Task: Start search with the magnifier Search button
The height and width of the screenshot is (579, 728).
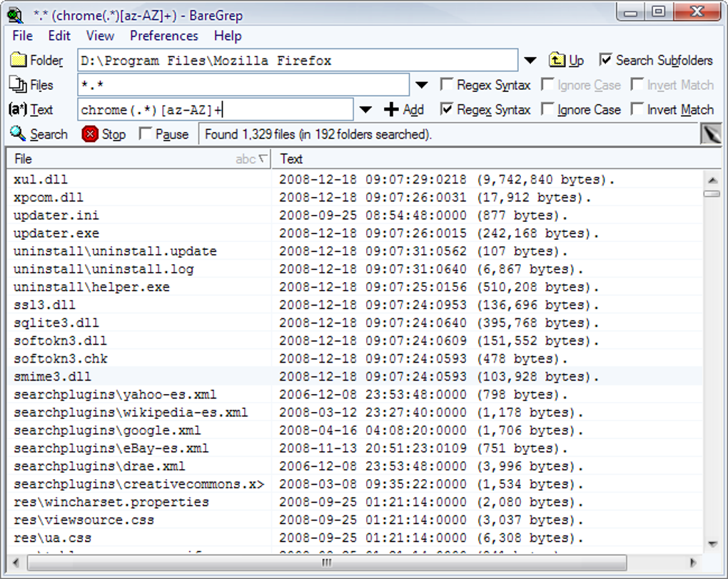Action: [39, 134]
